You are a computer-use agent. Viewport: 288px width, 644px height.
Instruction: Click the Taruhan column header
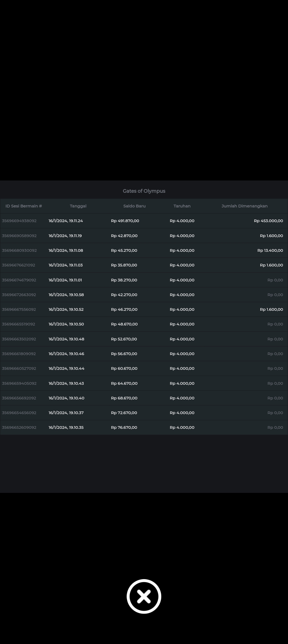pos(182,206)
